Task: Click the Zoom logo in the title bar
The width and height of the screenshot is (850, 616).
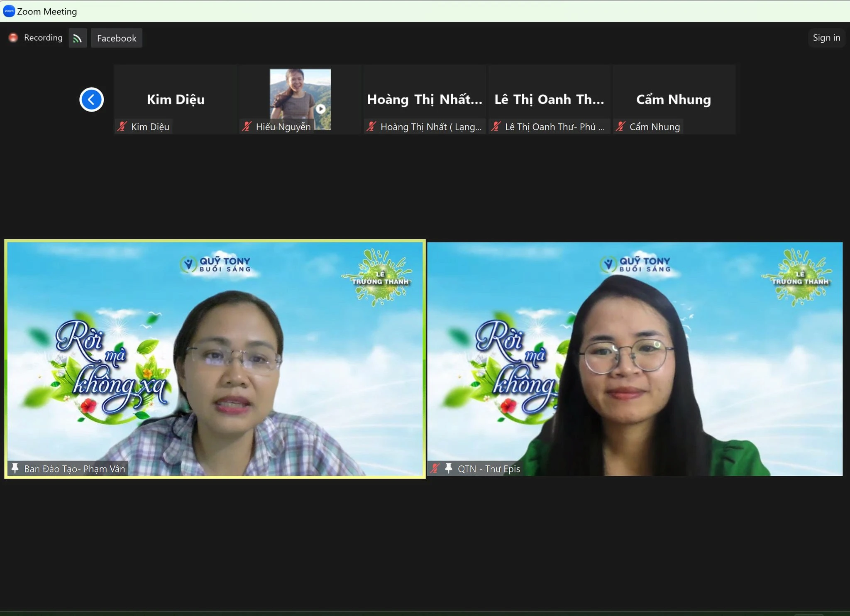Action: (9, 11)
